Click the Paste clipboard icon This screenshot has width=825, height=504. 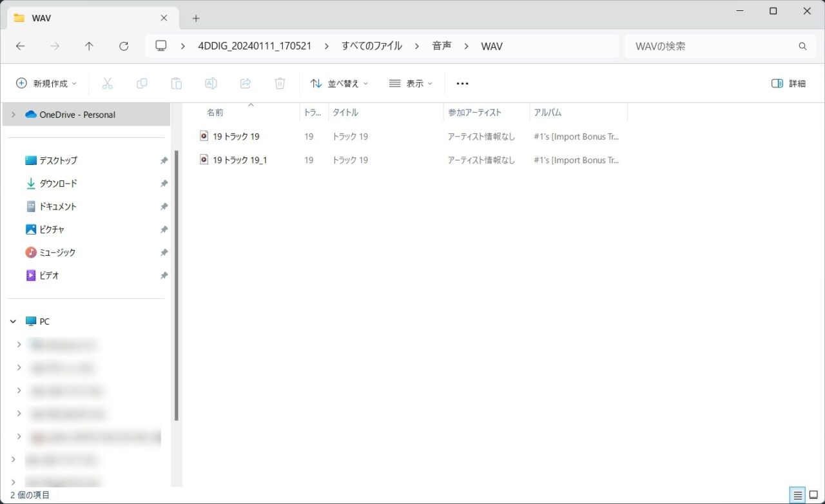176,83
